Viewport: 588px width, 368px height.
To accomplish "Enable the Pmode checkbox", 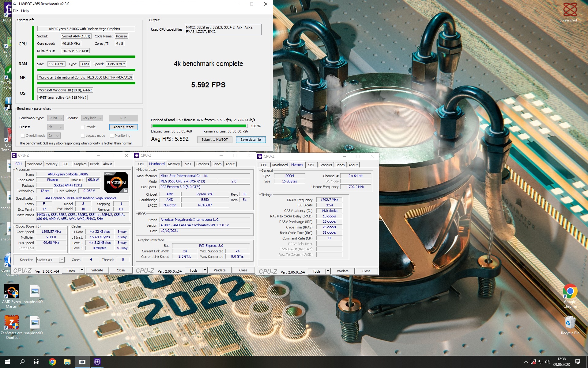I will click(x=83, y=127).
